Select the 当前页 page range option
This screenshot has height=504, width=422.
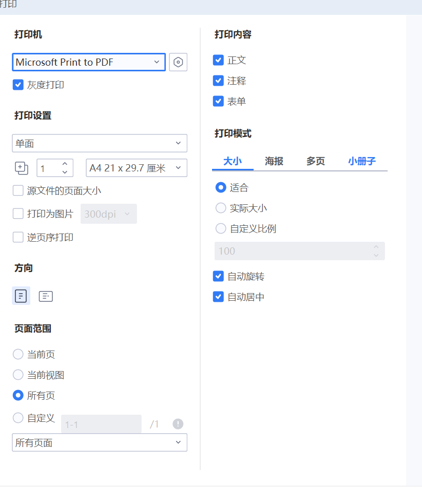coord(18,354)
